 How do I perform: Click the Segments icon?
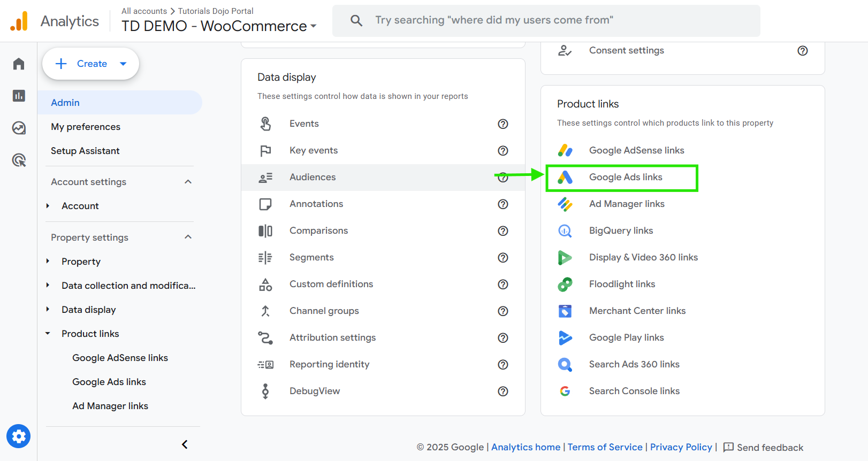265,257
